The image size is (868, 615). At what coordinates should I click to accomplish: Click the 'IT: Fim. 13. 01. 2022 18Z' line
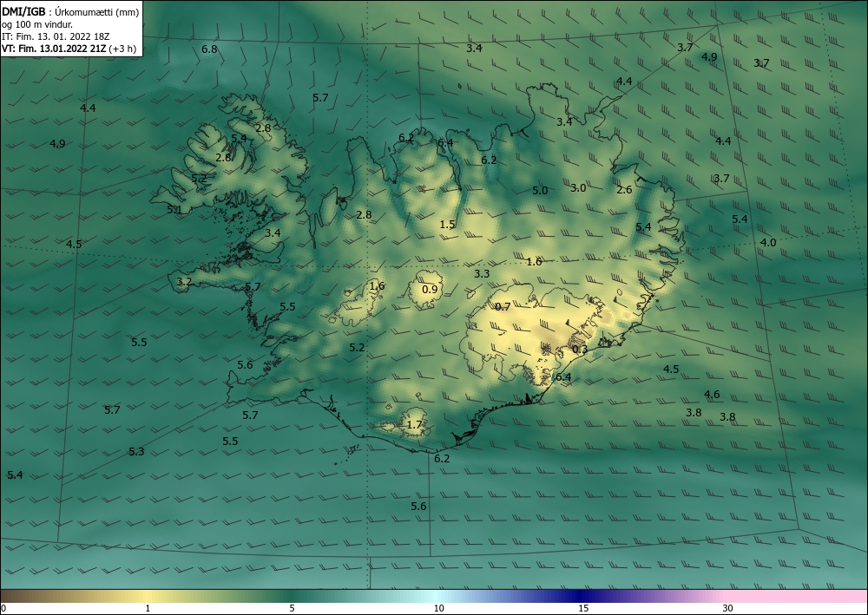point(56,36)
